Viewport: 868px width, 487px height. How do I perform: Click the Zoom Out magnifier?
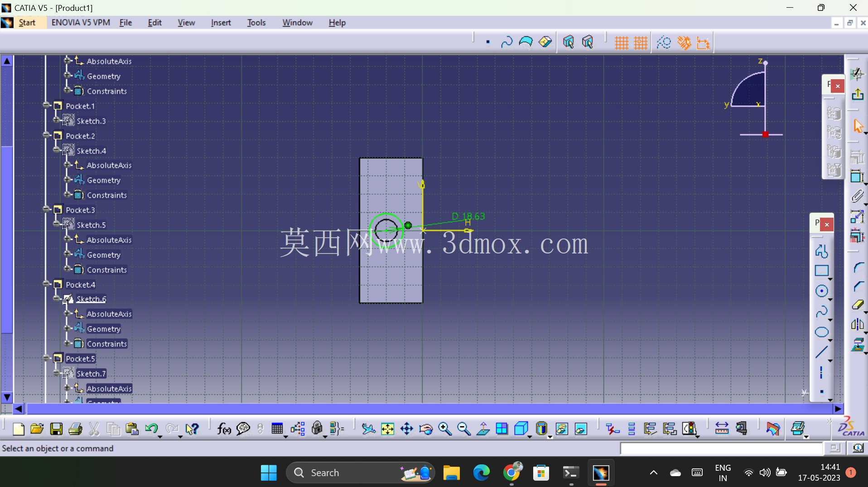(464, 429)
